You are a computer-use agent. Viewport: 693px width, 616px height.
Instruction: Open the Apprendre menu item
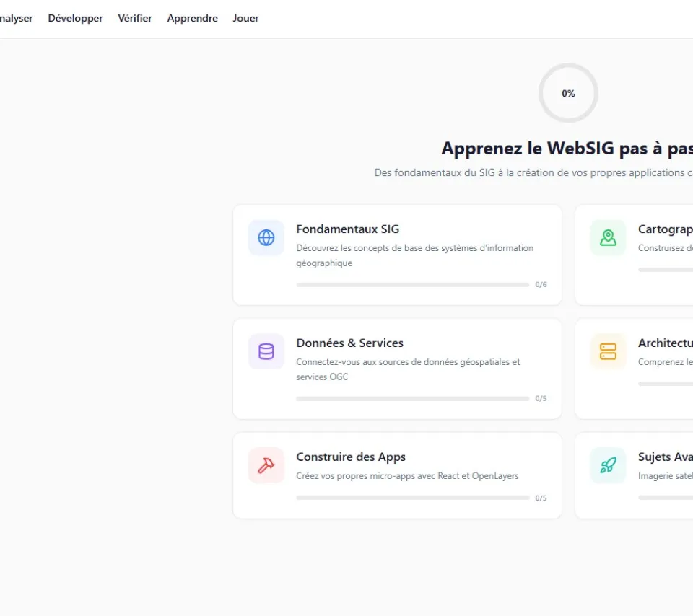coord(192,19)
